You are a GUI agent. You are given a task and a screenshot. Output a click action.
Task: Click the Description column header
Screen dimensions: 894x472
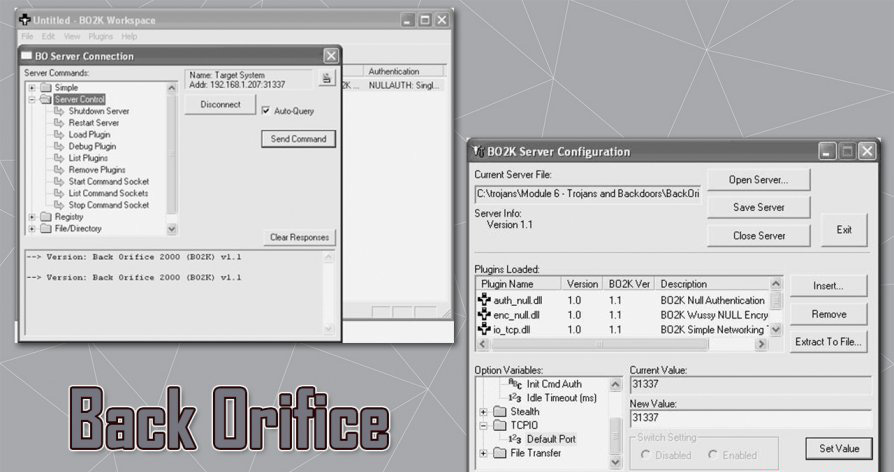tap(712, 284)
